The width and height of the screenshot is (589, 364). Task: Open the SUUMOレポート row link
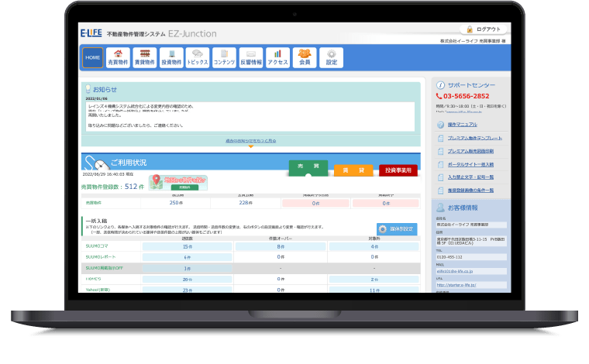100,257
